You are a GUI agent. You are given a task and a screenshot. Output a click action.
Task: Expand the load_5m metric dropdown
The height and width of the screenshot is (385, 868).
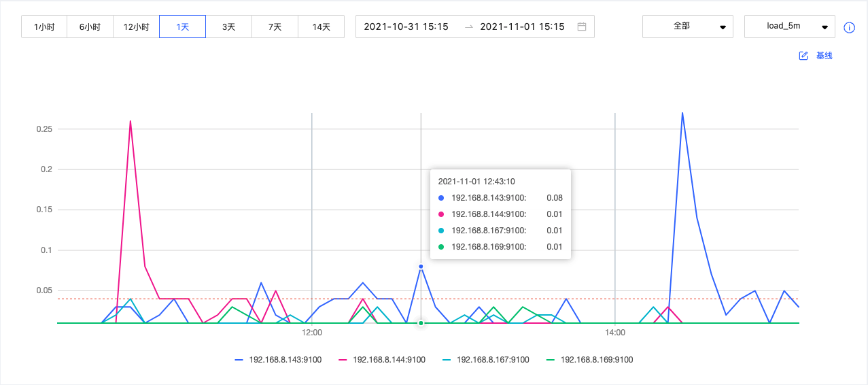pos(789,27)
